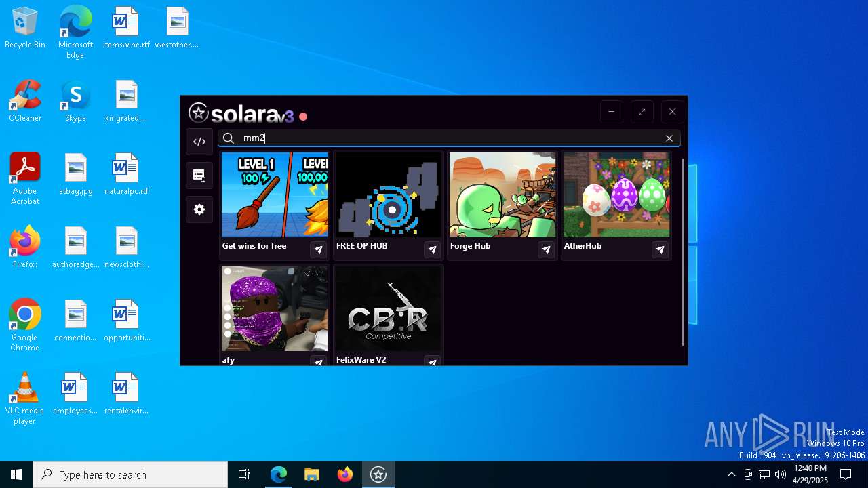Select Microsoft Edge desktop shortcut
Viewport: 868px width, 488px height.
75,33
